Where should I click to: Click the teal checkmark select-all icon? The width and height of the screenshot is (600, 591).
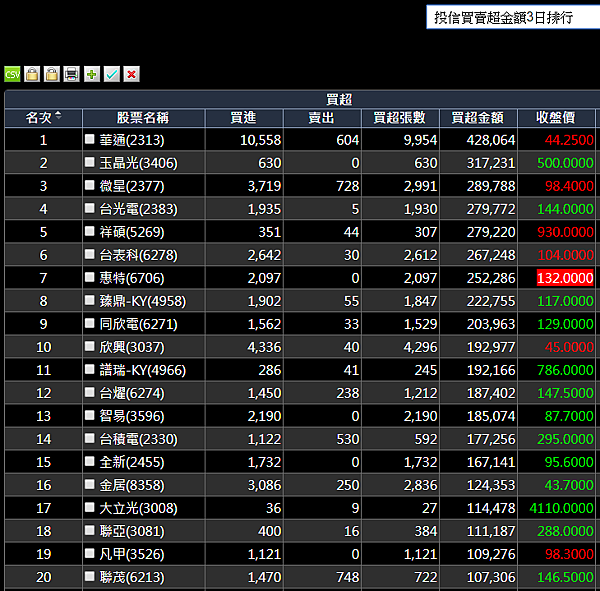(x=112, y=74)
